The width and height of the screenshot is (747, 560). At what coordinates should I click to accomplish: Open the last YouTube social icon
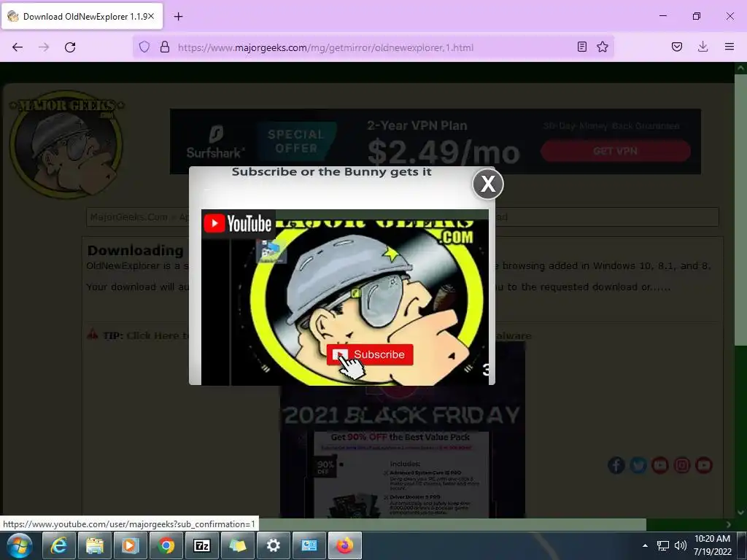(704, 464)
